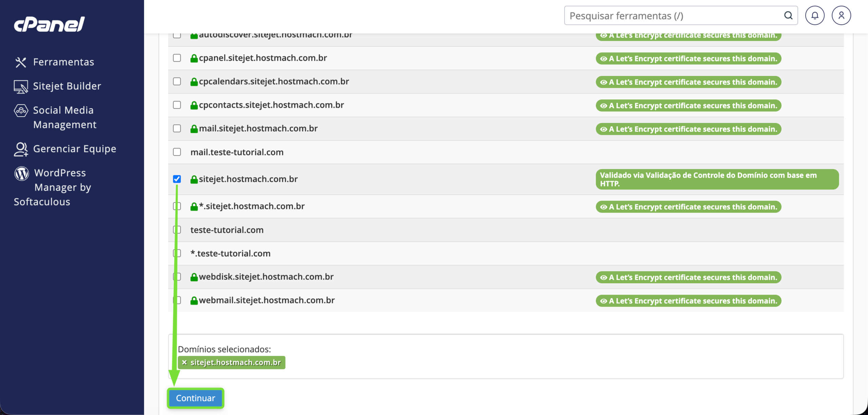Click eye icon in mail.sitejet certificate badge

[x=604, y=129]
